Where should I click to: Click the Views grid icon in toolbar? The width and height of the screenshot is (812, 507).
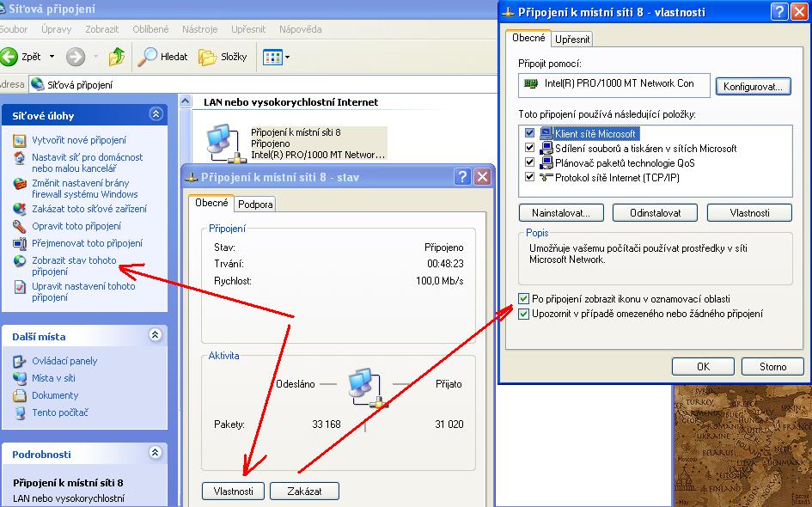point(272,57)
